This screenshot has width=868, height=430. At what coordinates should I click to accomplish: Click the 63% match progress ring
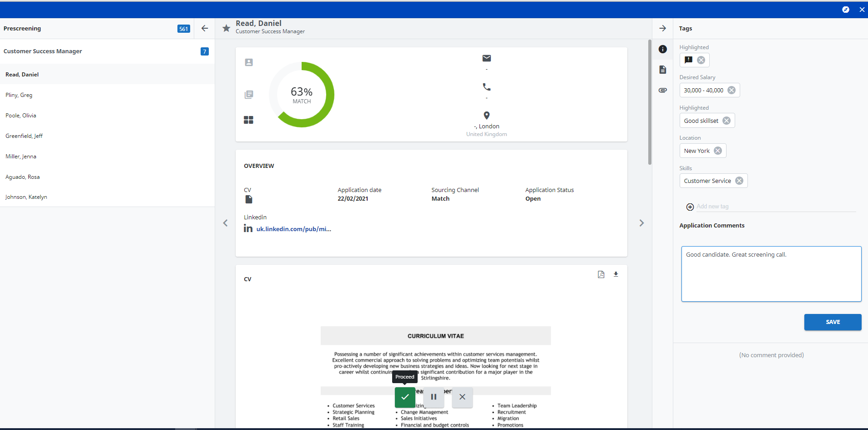point(302,95)
